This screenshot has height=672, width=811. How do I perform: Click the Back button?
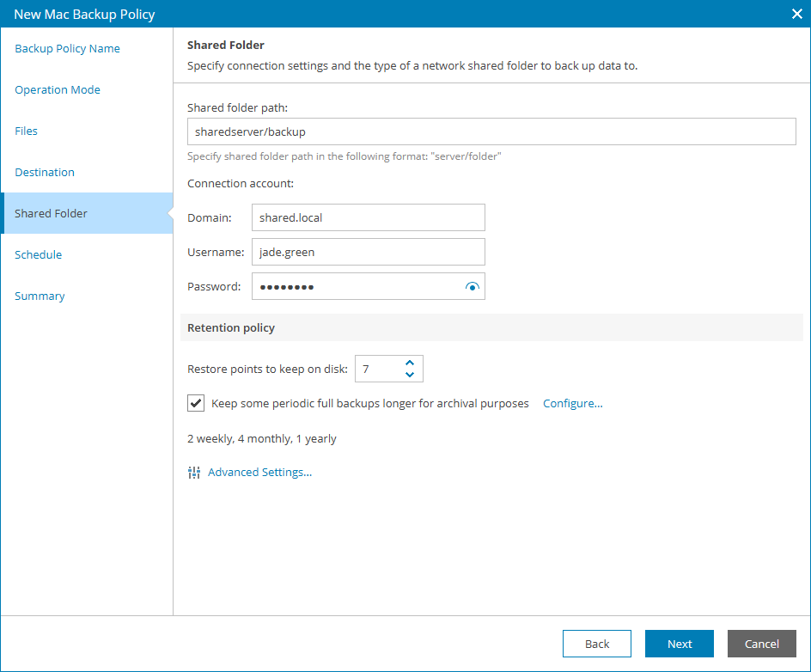point(597,644)
